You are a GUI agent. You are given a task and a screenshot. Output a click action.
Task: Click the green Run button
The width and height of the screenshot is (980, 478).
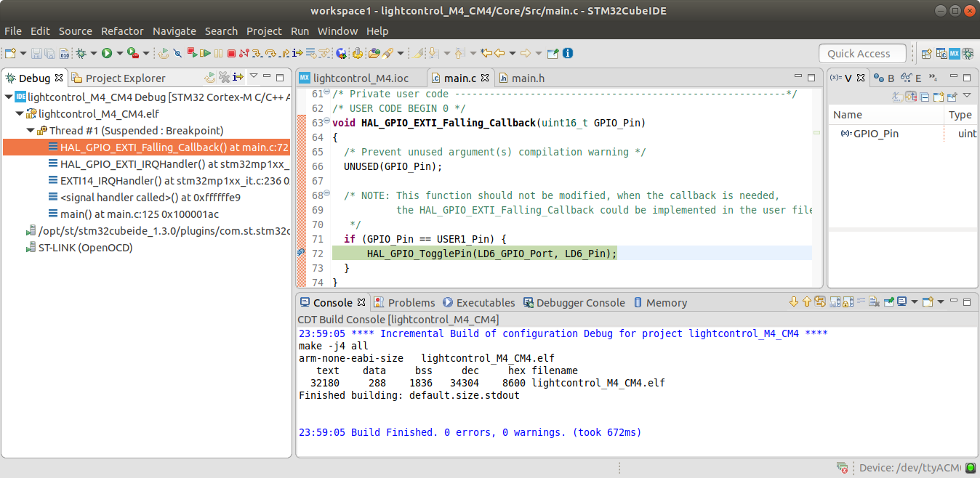pos(107,53)
